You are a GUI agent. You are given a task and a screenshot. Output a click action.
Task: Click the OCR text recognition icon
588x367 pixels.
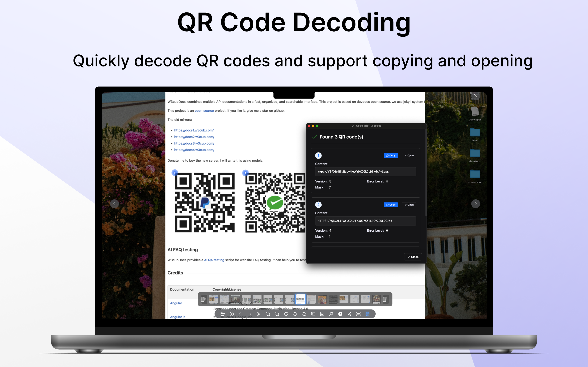click(x=358, y=314)
